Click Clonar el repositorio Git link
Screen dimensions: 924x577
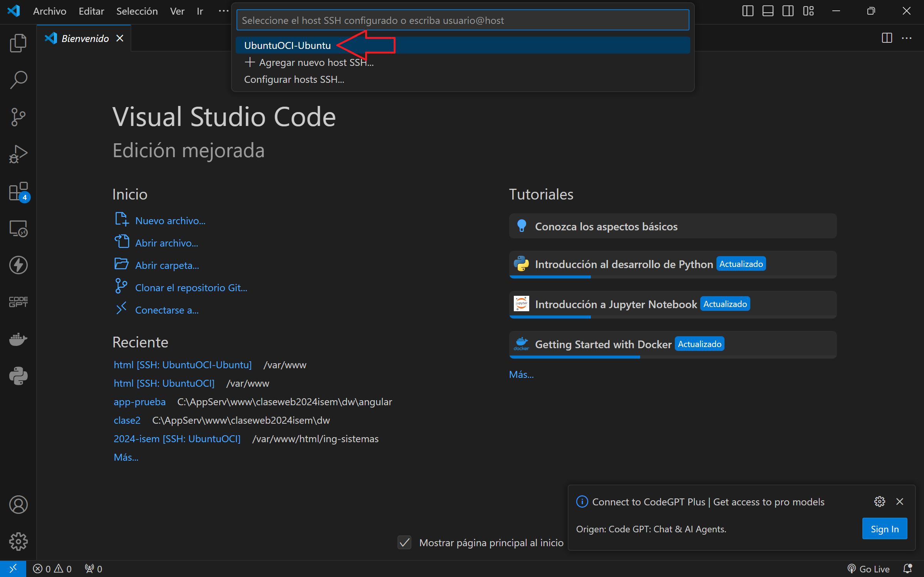coord(191,288)
